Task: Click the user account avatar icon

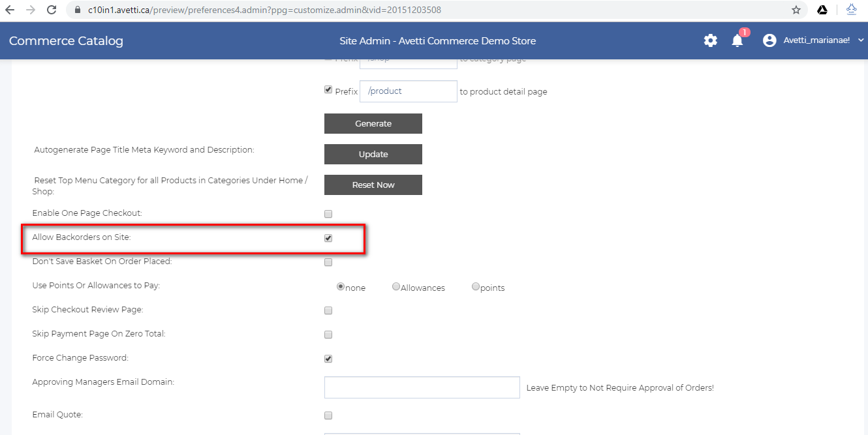Action: [770, 40]
